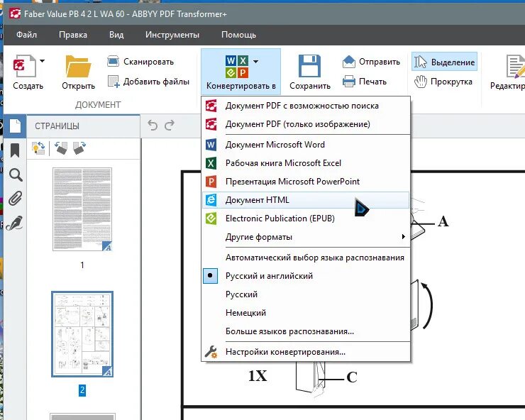Rotate page left in Страницы panel
This screenshot has width=525, height=420.
pos(61,148)
